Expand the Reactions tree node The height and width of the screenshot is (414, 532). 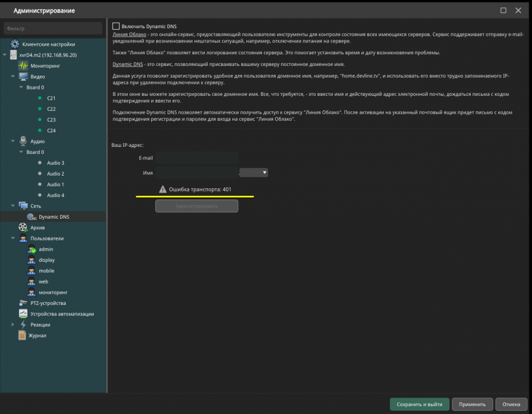[x=13, y=325]
